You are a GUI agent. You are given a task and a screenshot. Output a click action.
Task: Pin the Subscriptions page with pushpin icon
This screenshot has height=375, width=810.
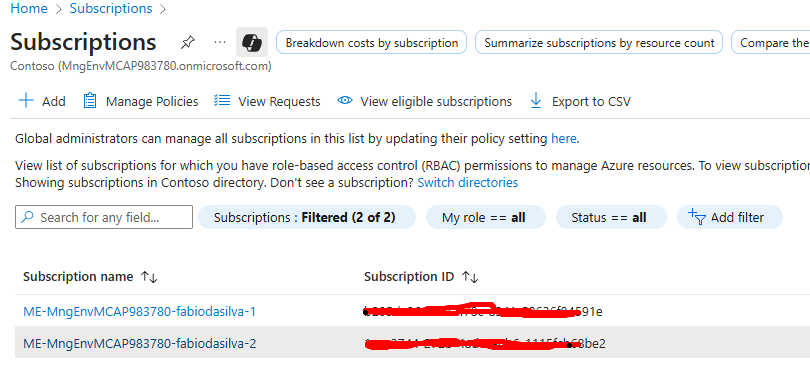coord(188,42)
